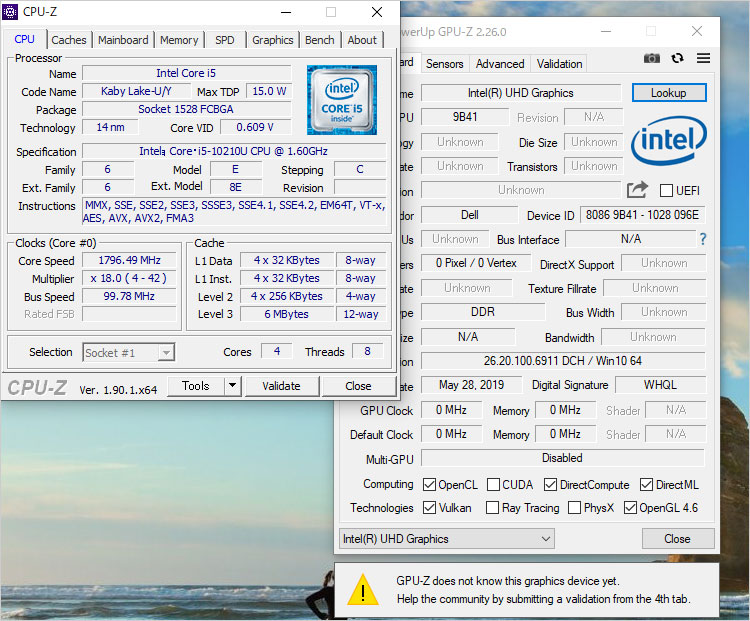Switch to the About tab
This screenshot has width=750, height=621.
[362, 40]
